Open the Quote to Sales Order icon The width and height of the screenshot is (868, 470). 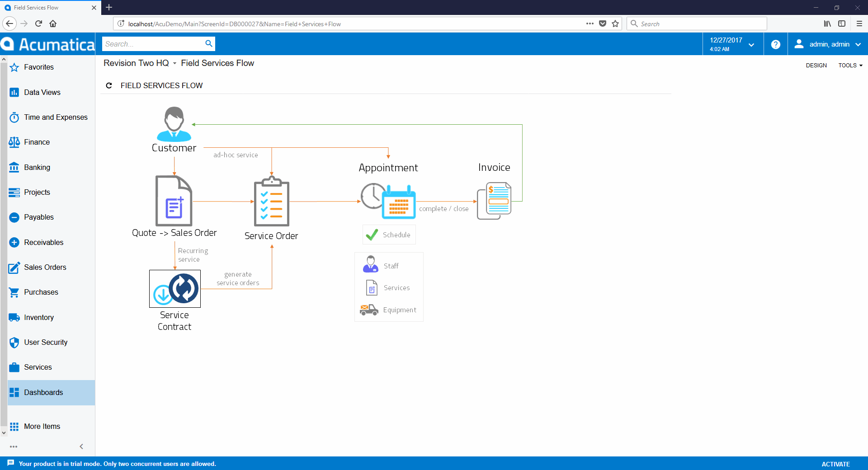[174, 201]
